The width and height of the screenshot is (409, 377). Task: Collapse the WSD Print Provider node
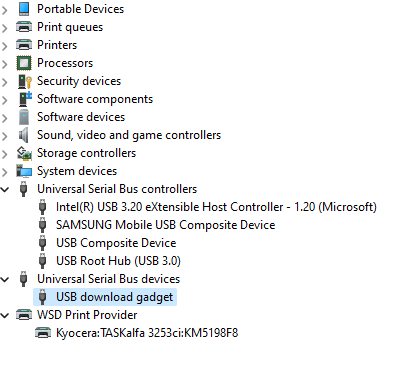tap(5, 315)
